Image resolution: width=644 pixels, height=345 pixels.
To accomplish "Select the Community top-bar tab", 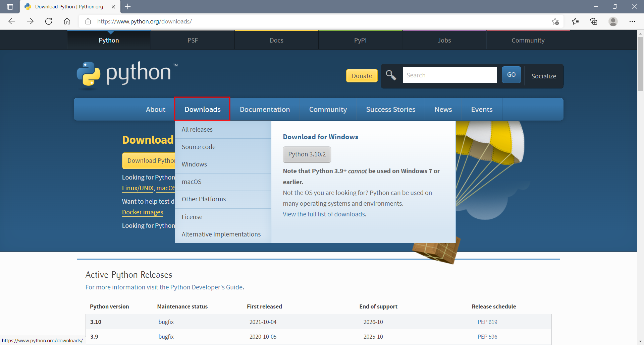I will (x=528, y=40).
